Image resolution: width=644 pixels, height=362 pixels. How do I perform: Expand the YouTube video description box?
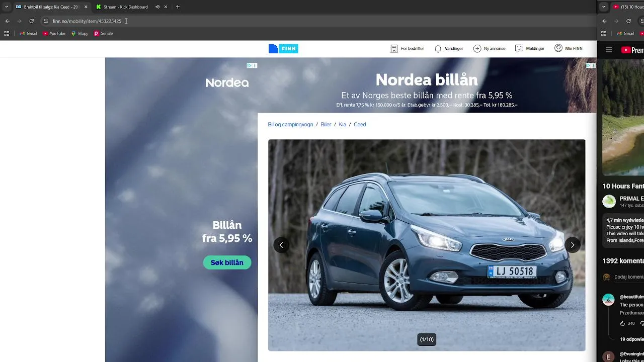click(x=623, y=230)
